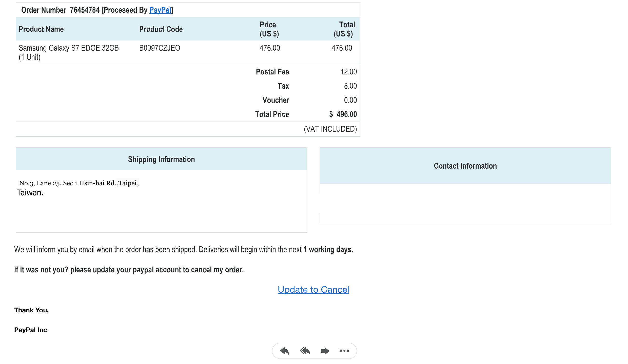
Task: Click the 1 working days text
Action: 327,250
